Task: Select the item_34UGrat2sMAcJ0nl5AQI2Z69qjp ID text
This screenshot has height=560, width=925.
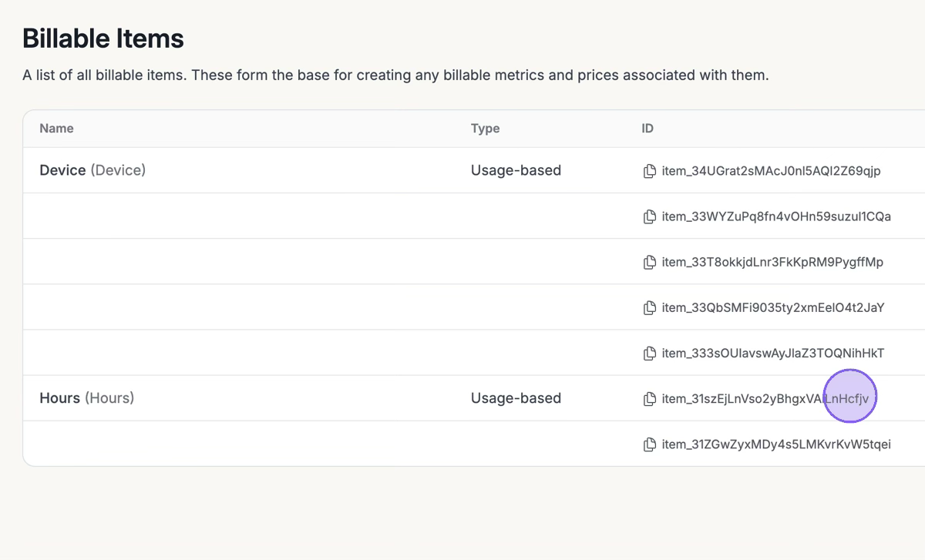Action: coord(771,171)
